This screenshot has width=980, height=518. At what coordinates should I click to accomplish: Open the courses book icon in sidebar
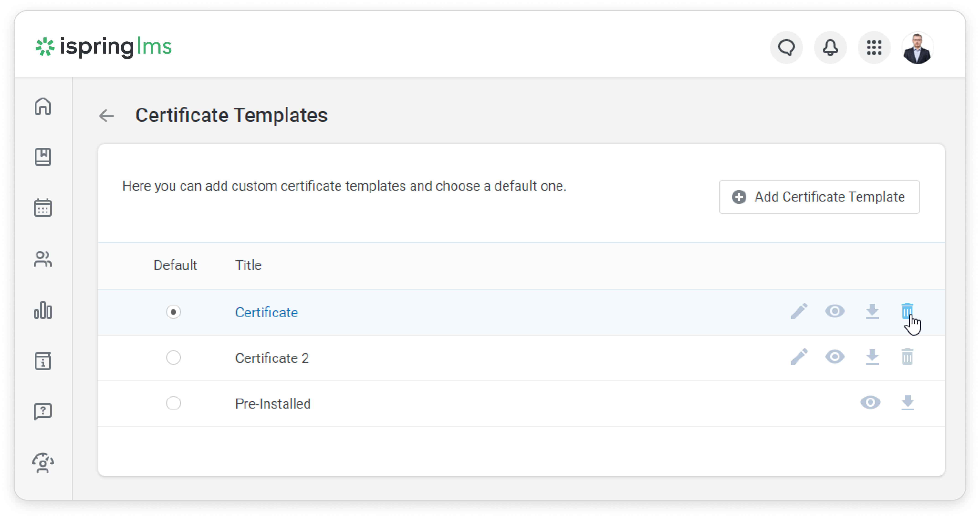coord(43,157)
